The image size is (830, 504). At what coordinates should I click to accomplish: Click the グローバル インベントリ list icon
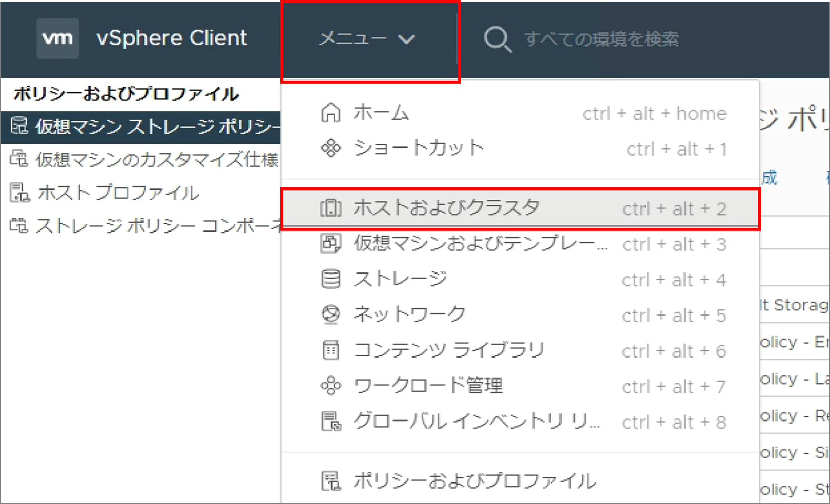click(330, 422)
